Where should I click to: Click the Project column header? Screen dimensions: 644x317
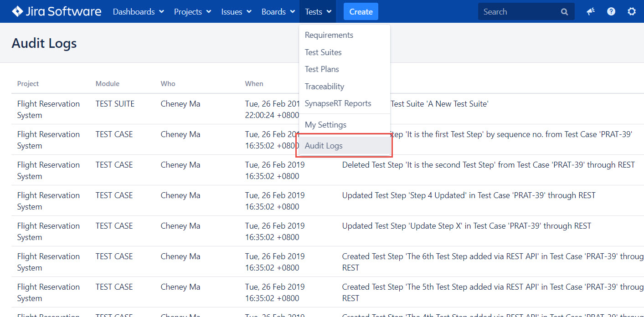28,84
